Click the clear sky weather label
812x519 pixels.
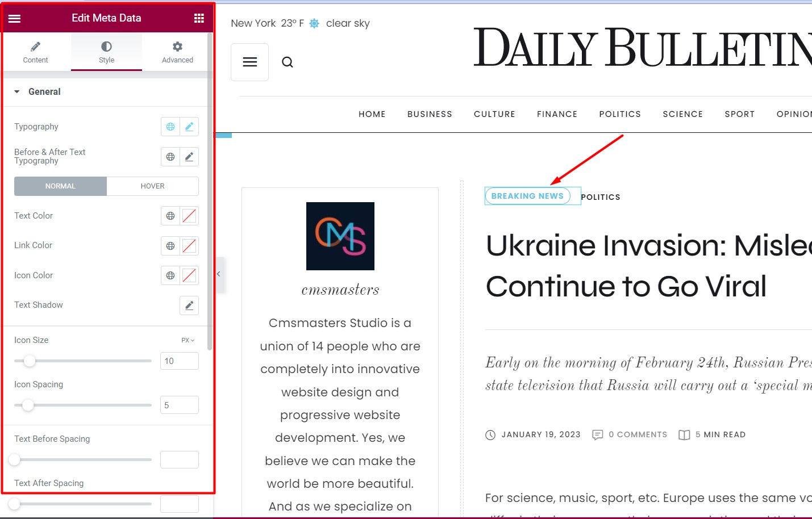coord(348,23)
